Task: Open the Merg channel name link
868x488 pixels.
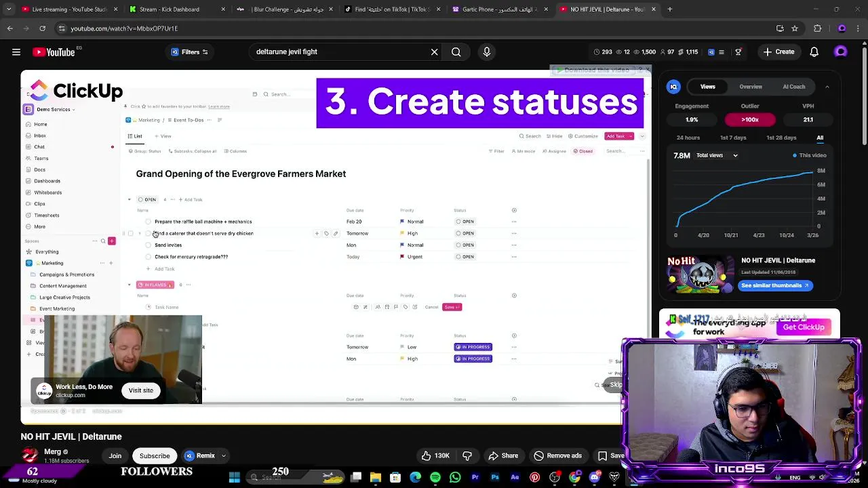Action: pyautogui.click(x=52, y=451)
